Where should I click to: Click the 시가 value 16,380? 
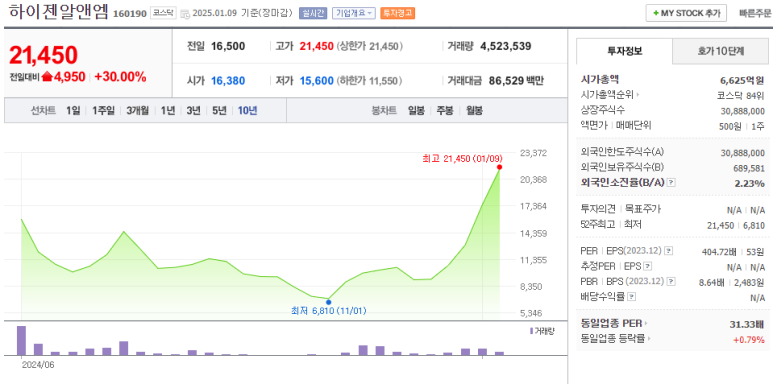pos(228,81)
